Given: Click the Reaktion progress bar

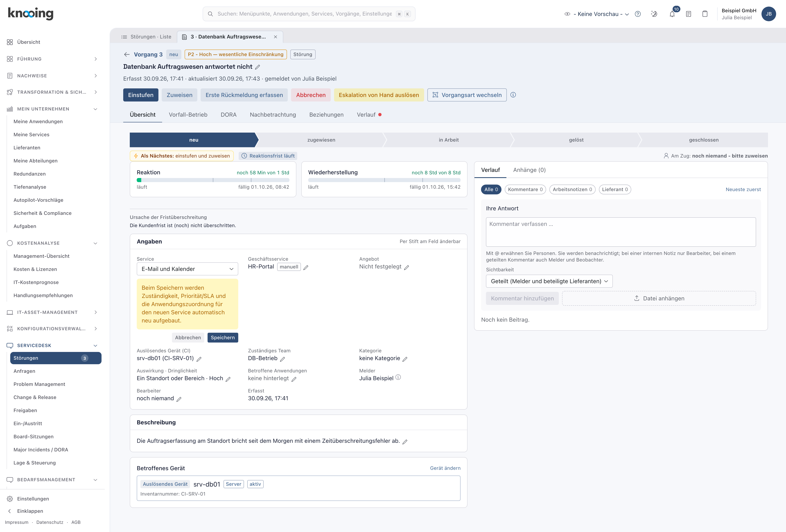Looking at the screenshot, I should click(x=213, y=180).
